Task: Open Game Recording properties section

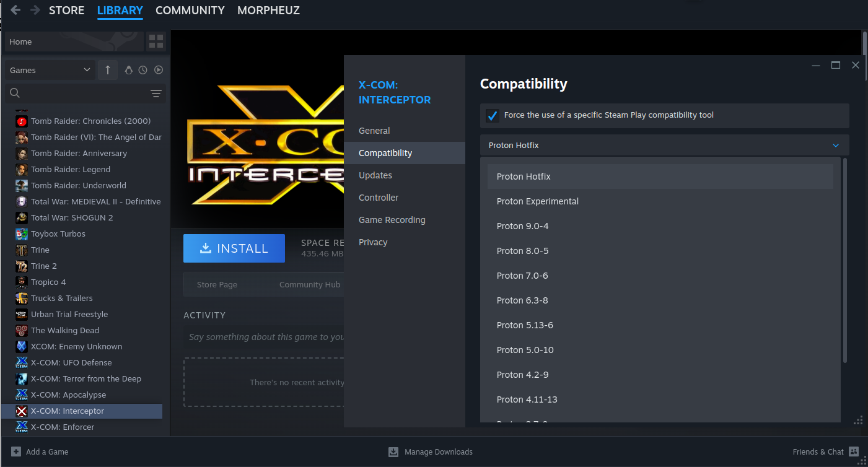Action: point(405,220)
